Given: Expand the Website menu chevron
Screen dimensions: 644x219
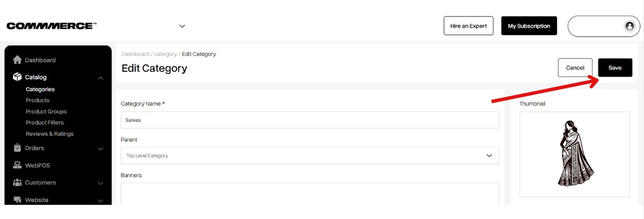Looking at the screenshot, I should [101, 200].
